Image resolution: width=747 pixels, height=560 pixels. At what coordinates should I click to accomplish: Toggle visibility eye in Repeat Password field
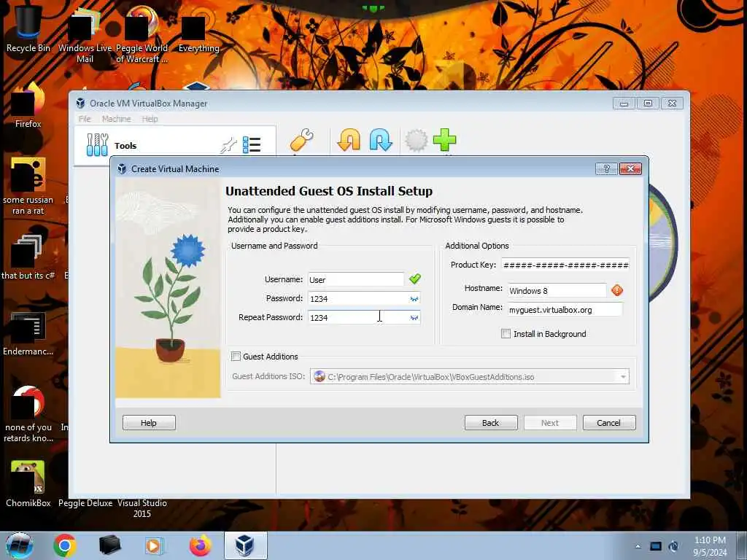(x=414, y=318)
